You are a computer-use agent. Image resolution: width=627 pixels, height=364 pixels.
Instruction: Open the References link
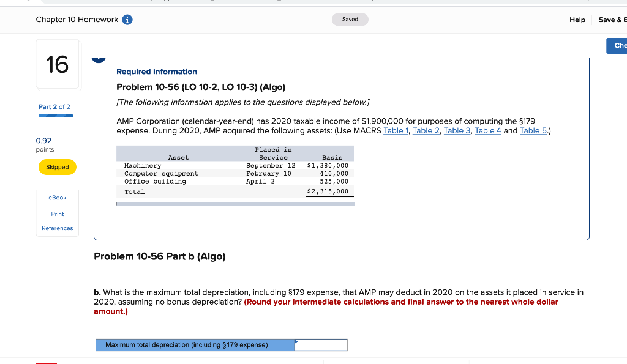tap(57, 228)
